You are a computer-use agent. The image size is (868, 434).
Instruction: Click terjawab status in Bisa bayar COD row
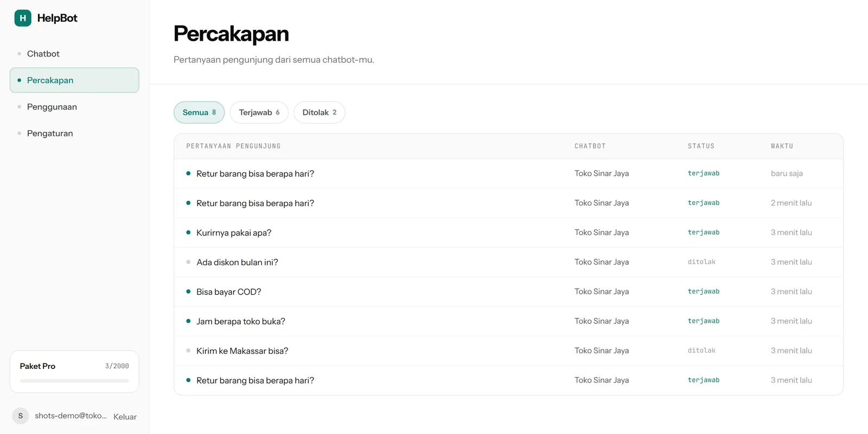pos(704,291)
